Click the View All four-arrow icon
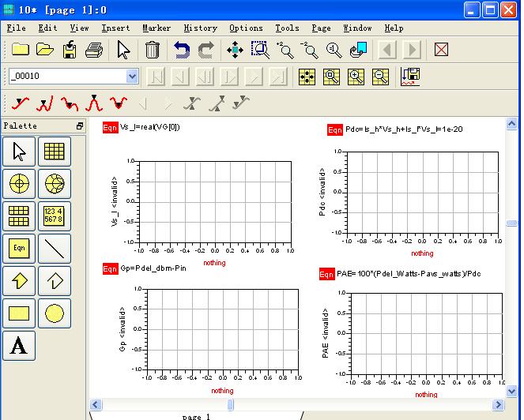The width and height of the screenshot is (524, 420). [x=235, y=50]
